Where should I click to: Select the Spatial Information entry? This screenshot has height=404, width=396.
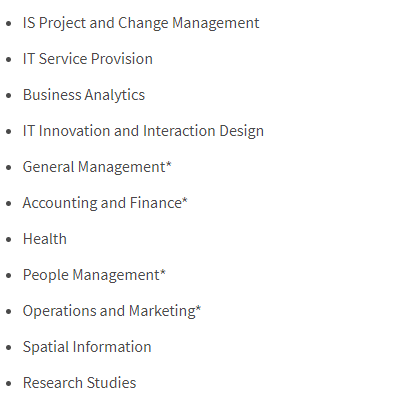(x=87, y=347)
